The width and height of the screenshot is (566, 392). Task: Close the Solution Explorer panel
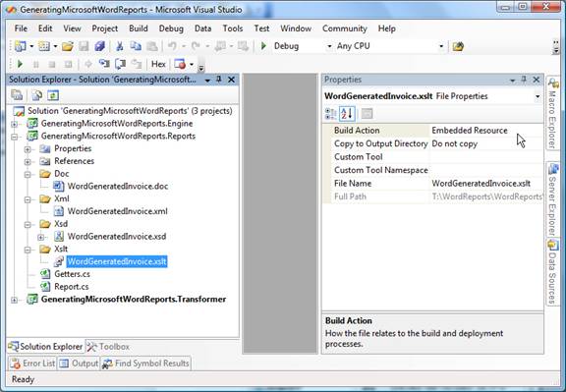231,80
